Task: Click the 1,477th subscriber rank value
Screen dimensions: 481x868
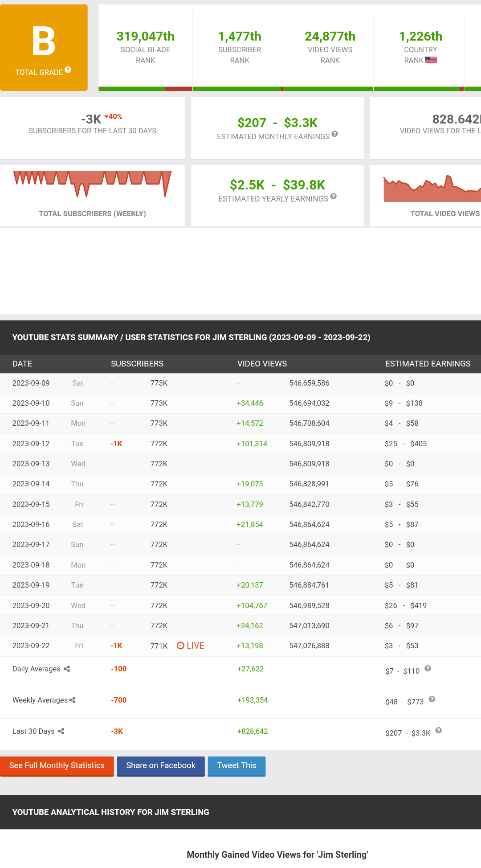Action: coord(240,36)
